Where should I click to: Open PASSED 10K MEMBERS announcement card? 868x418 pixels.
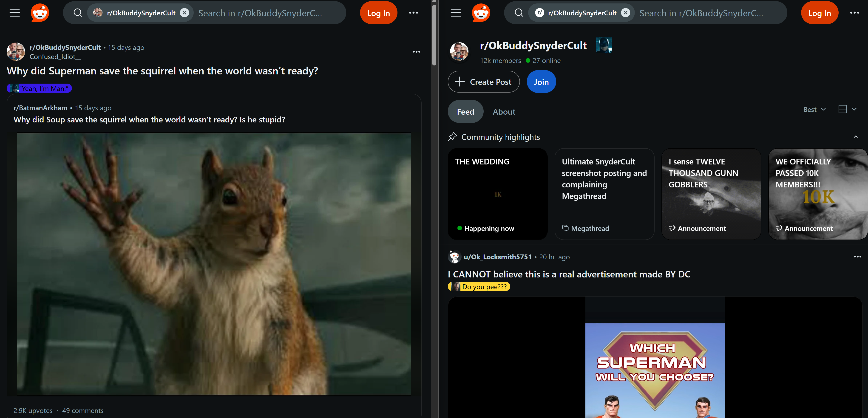818,194
